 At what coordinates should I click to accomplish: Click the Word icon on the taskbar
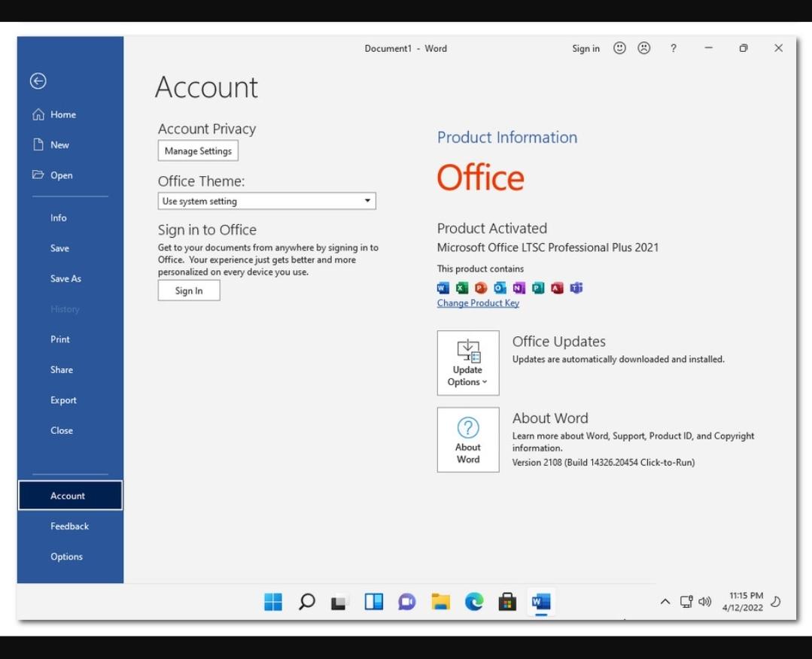pyautogui.click(x=541, y=602)
